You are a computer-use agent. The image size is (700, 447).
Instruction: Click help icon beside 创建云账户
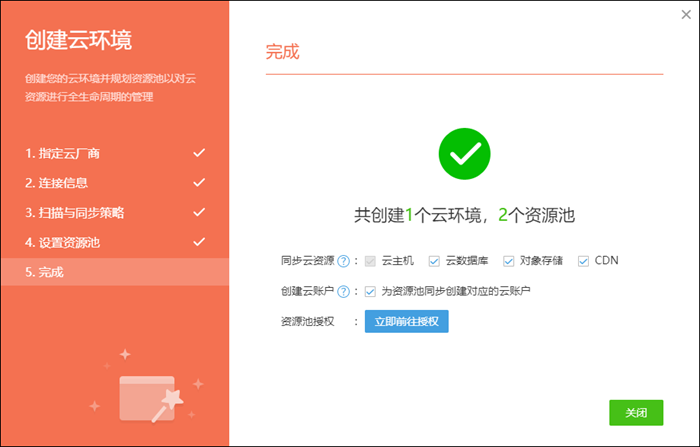click(x=343, y=291)
